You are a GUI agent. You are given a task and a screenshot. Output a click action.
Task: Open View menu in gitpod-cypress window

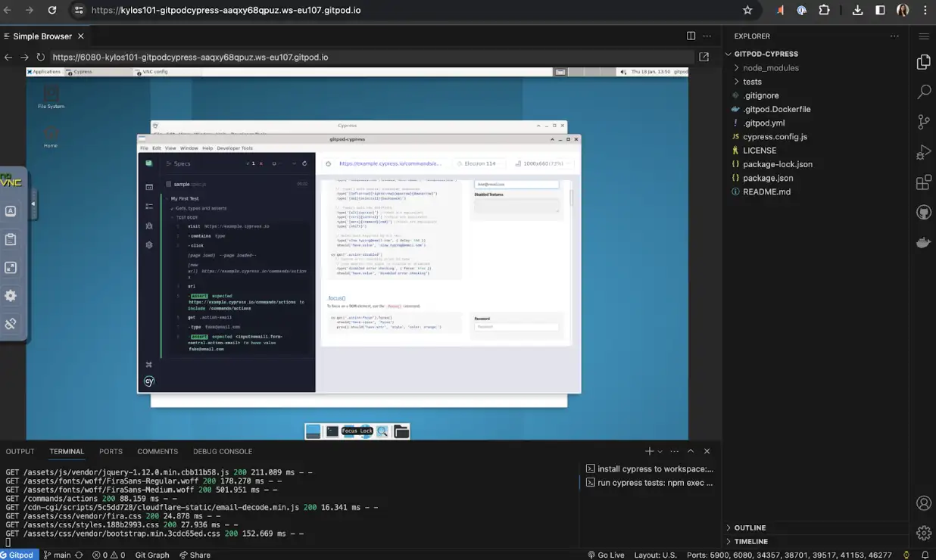tap(170, 148)
